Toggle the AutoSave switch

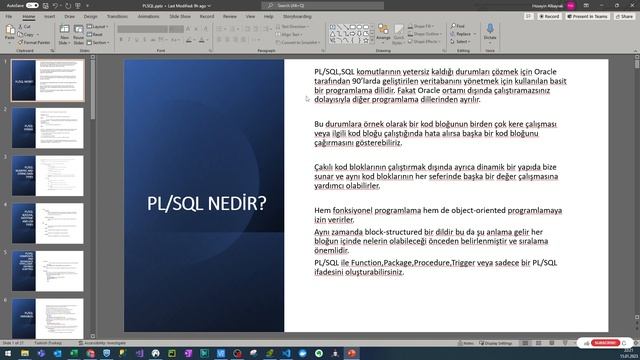(32, 6)
